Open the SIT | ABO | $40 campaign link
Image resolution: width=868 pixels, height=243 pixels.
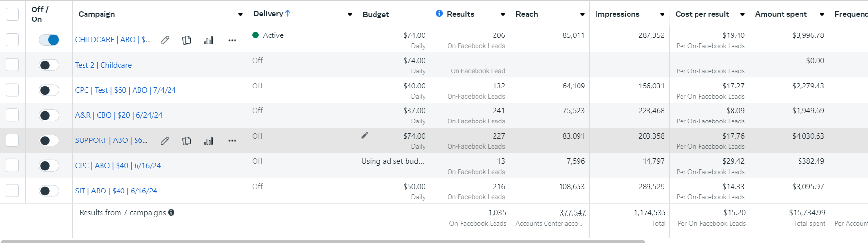pos(116,191)
